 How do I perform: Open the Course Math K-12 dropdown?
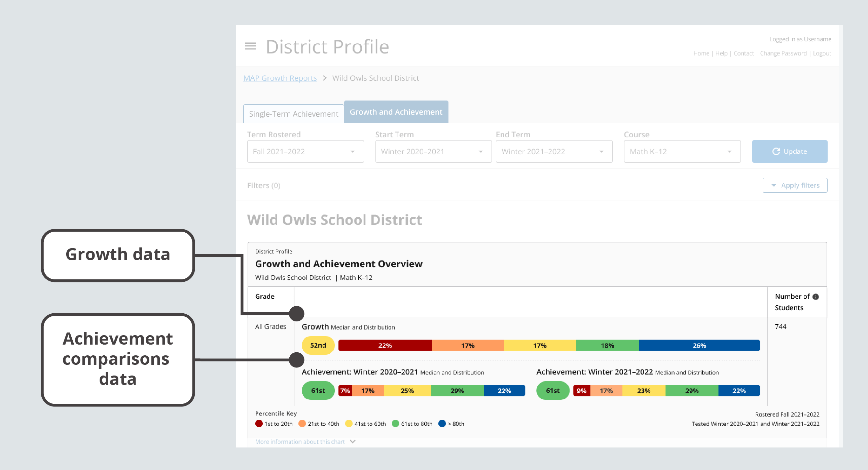coord(682,152)
